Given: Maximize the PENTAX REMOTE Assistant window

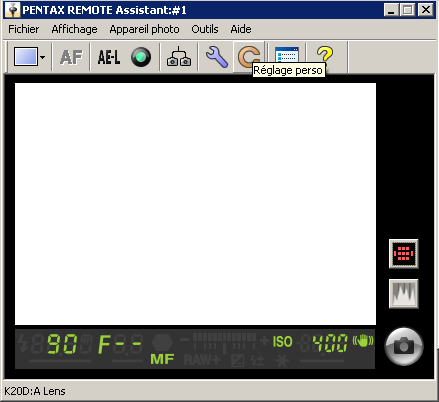Looking at the screenshot, I should click(x=408, y=10).
